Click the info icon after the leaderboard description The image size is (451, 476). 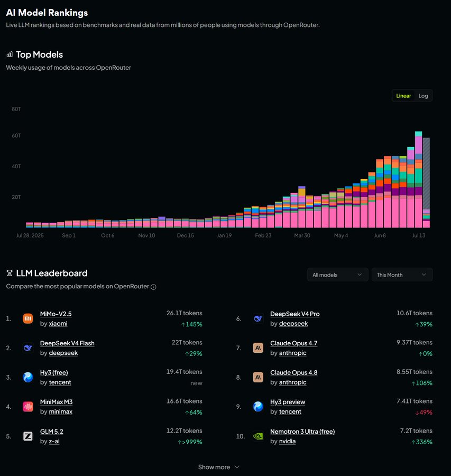pos(153,287)
